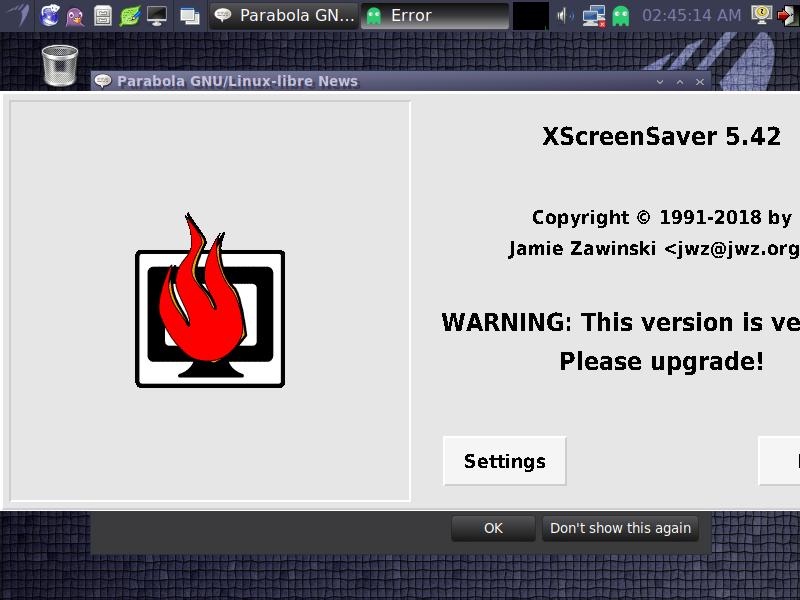Click the logout door icon
Screen dimensions: 800x600
pos(787,15)
